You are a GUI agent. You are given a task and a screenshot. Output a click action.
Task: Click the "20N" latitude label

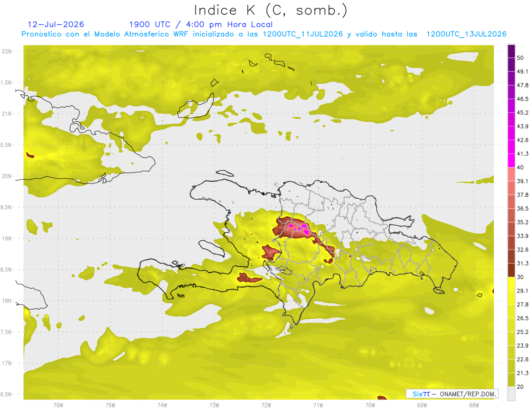pos(8,176)
